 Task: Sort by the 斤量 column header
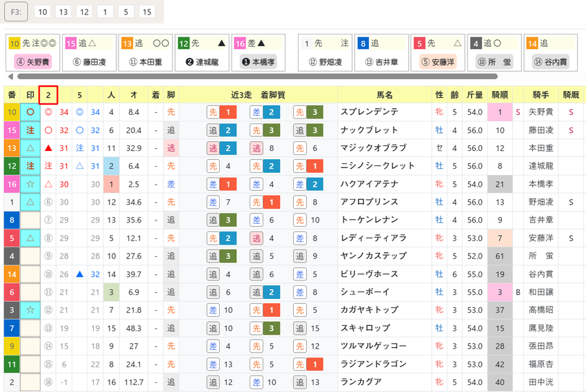point(474,95)
